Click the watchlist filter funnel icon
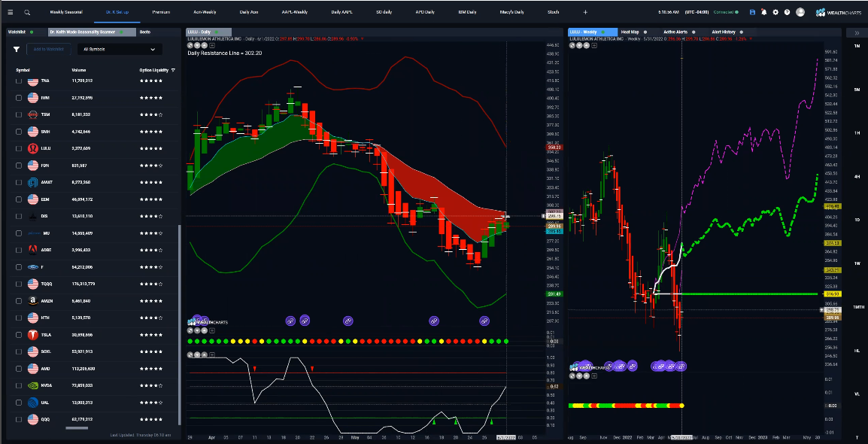Image resolution: width=868 pixels, height=444 pixels. [17, 49]
